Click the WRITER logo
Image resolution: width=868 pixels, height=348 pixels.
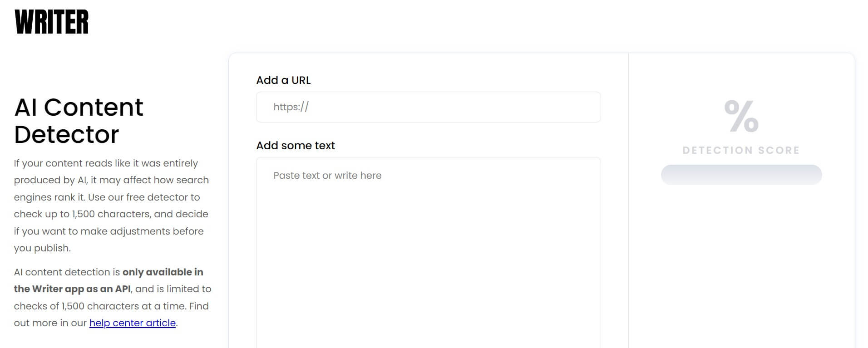pos(52,22)
